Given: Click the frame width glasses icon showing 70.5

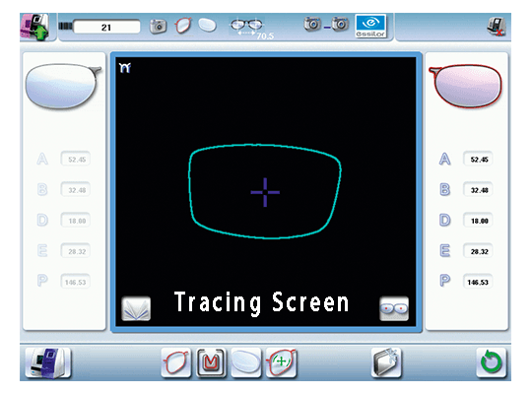Looking at the screenshot, I should [x=251, y=29].
